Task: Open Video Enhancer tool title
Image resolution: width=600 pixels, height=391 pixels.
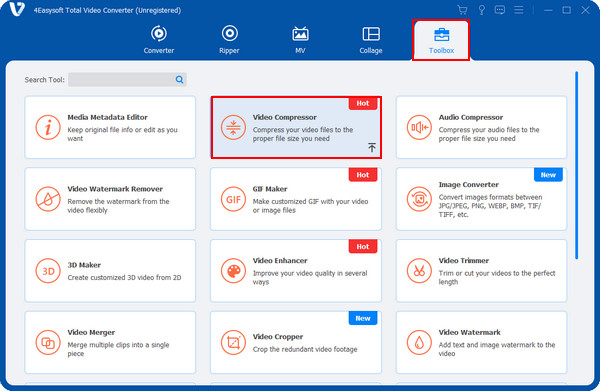Action: coord(280,261)
